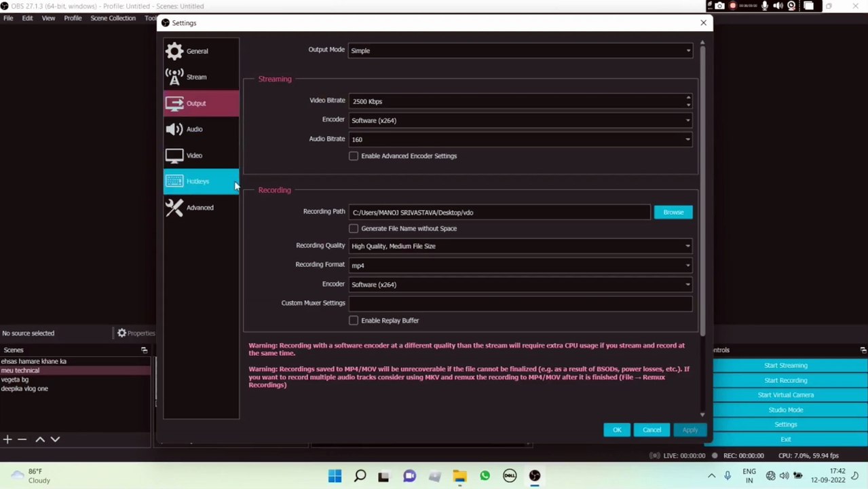Edit the Custom Muxer Settings field
Viewport: 868px width, 489px height.
519,303
